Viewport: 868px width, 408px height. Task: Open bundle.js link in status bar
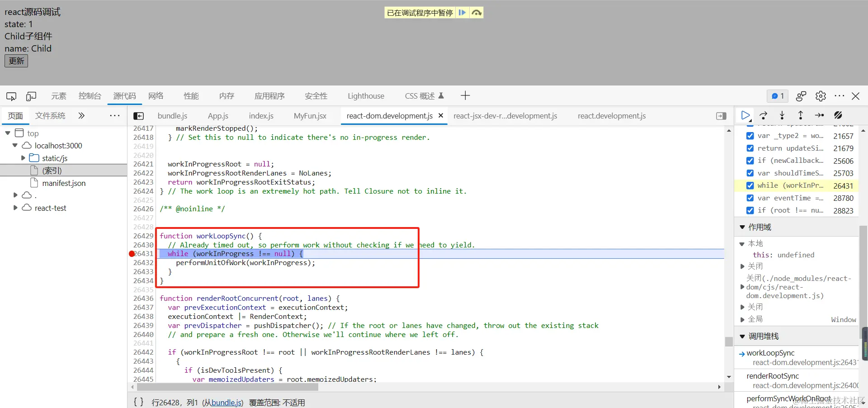[226, 402]
